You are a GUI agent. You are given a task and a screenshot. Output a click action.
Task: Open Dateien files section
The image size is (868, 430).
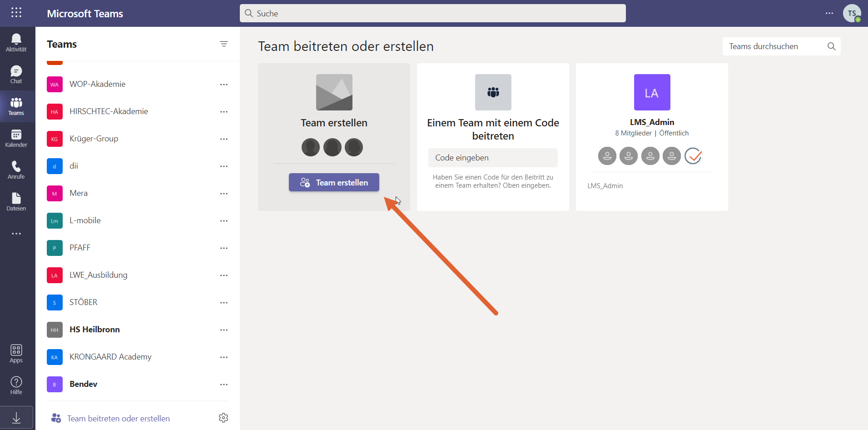click(16, 202)
